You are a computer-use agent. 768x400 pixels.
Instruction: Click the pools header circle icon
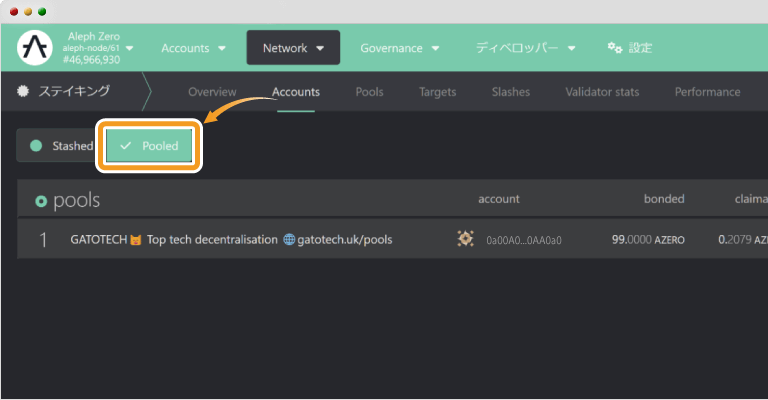pyautogui.click(x=41, y=201)
